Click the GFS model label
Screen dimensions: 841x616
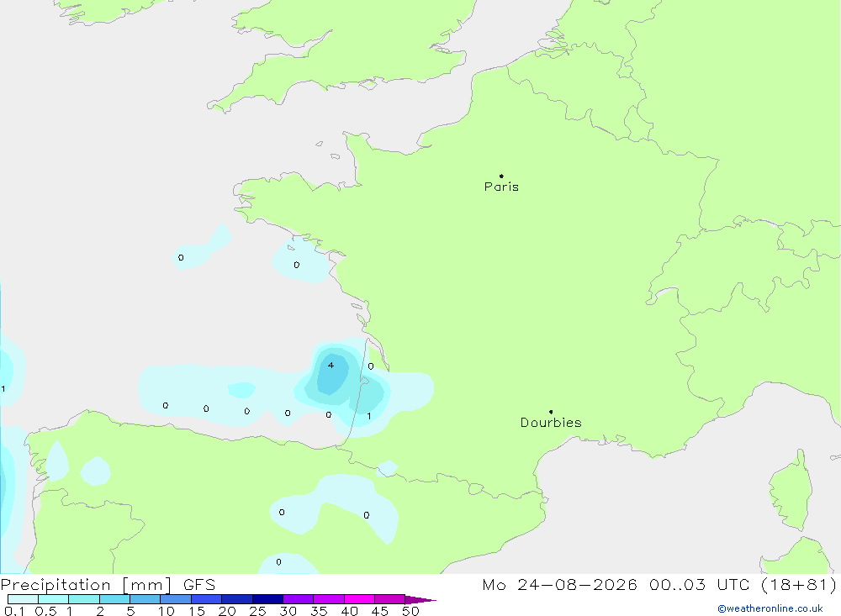point(199,584)
